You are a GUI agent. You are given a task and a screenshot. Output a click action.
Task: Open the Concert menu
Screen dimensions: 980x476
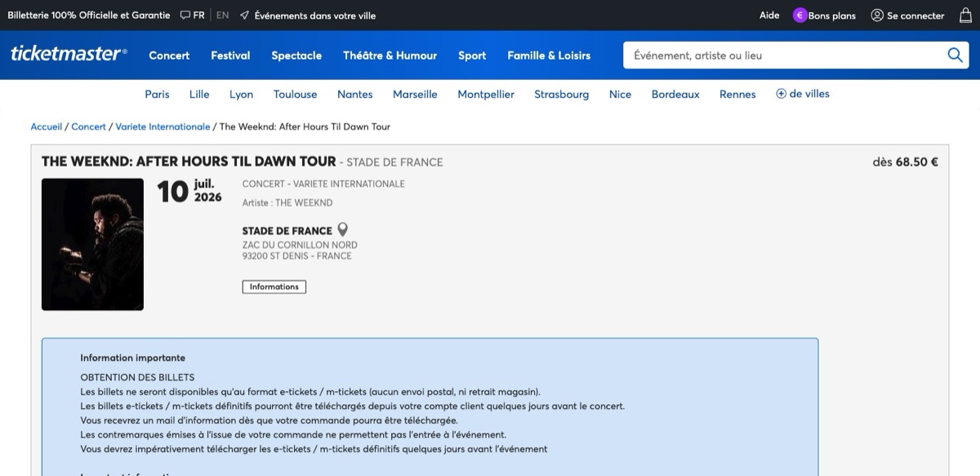click(169, 56)
